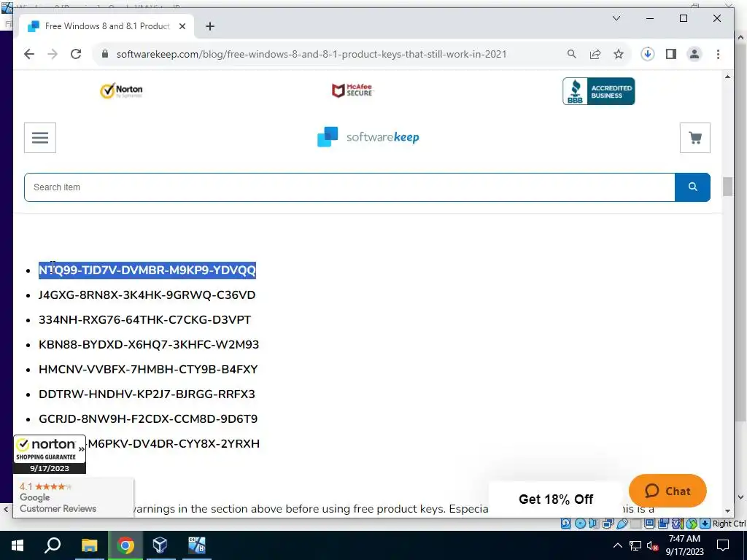The width and height of the screenshot is (747, 560).
Task: Click VirtualBox optical disk status icon
Action: tap(580, 524)
